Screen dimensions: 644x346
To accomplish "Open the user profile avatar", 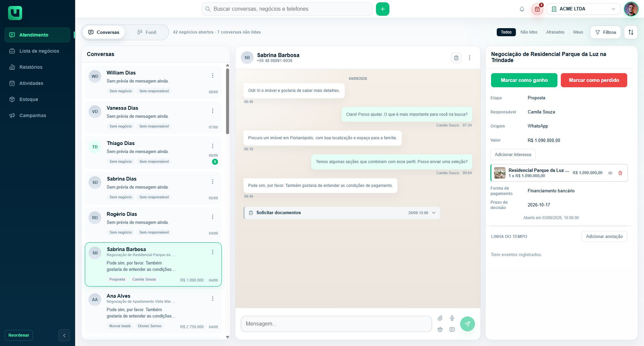I will pyautogui.click(x=631, y=9).
